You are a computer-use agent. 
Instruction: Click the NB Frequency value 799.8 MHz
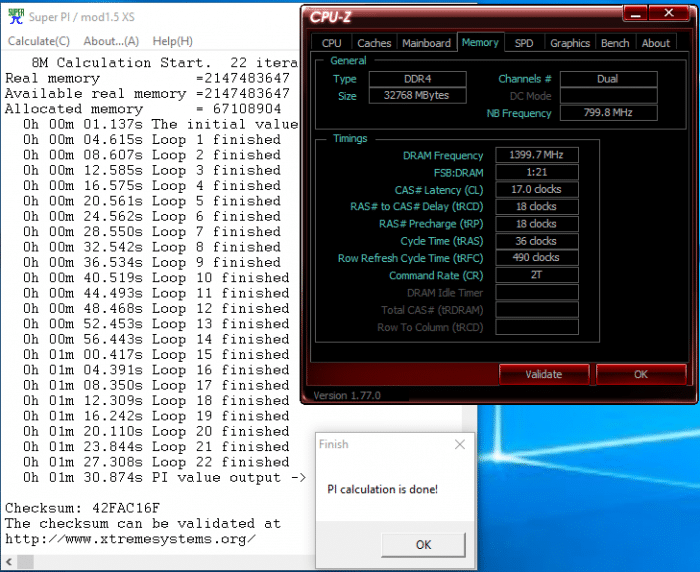pyautogui.click(x=608, y=113)
